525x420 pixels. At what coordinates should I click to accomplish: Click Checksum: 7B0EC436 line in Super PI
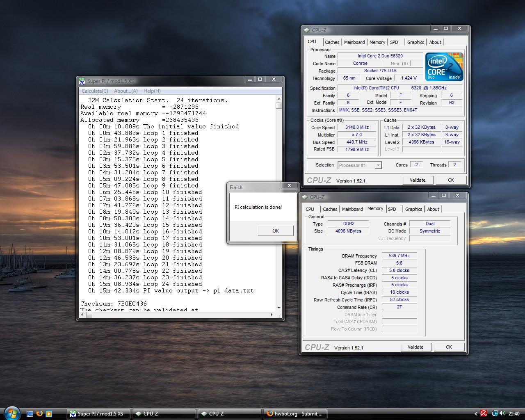click(114, 304)
